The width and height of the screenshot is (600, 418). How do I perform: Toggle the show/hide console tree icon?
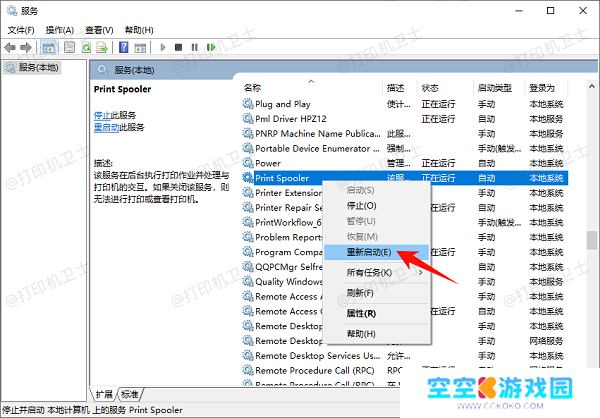(49, 47)
